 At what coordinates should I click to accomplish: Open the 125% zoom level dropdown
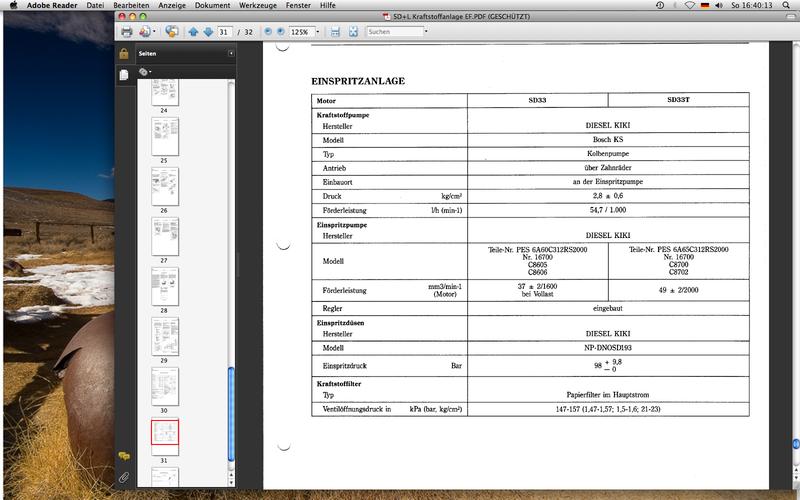click(x=315, y=32)
